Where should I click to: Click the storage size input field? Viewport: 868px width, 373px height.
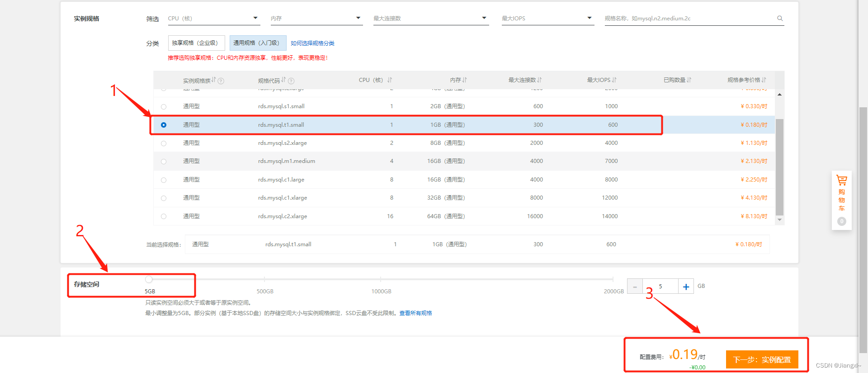(660, 287)
